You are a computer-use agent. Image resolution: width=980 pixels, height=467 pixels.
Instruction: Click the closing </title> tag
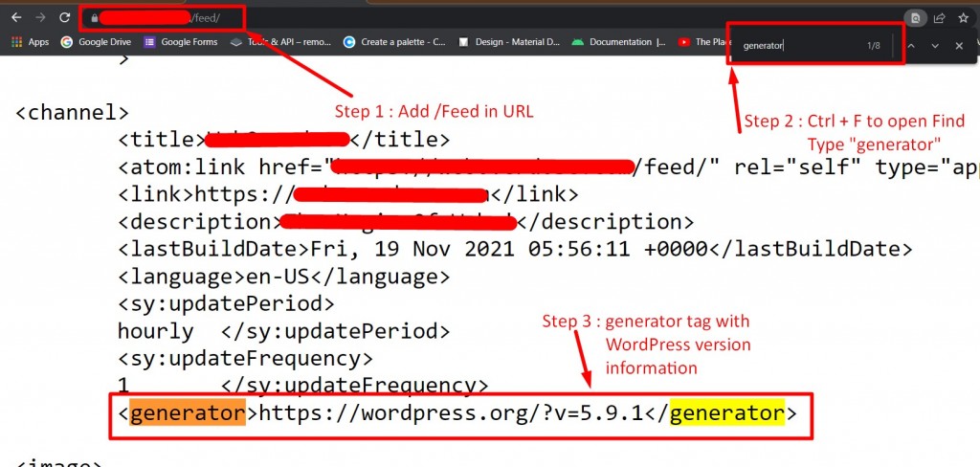pyautogui.click(x=399, y=140)
